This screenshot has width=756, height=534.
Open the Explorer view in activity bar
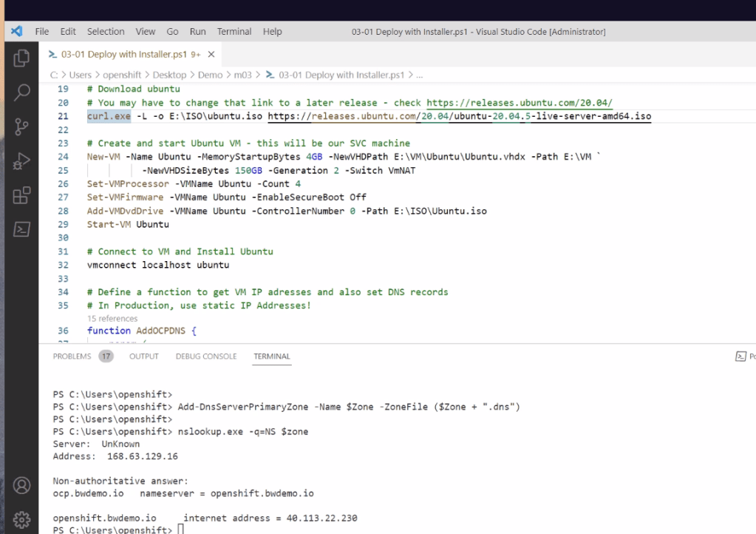(x=21, y=58)
